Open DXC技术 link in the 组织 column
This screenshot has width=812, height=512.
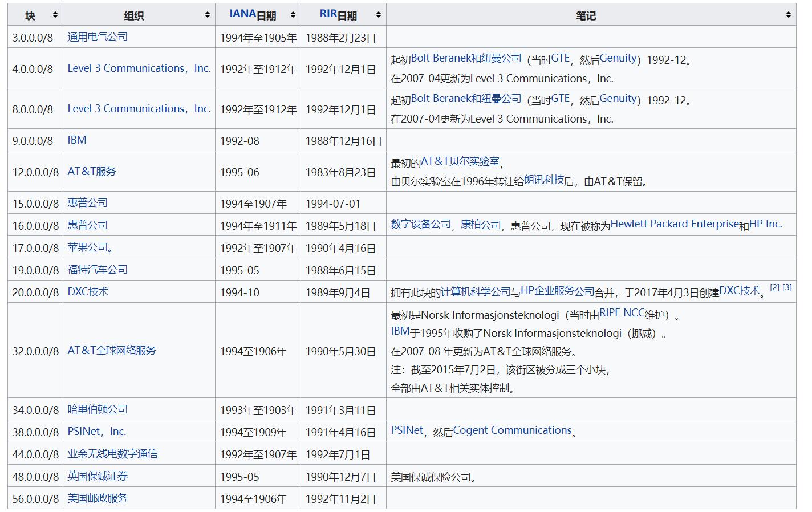88,292
